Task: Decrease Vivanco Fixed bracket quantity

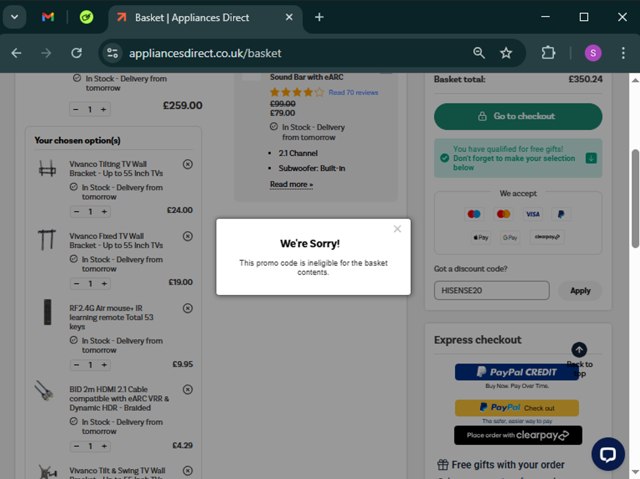Action: [77, 284]
